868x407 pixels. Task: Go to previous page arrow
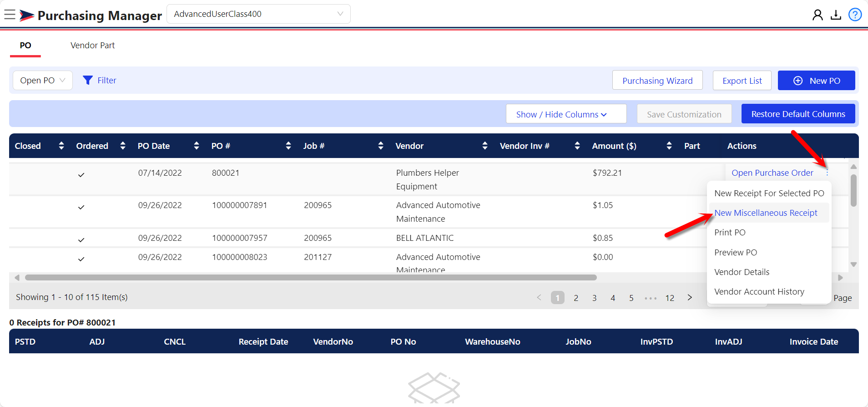tap(539, 297)
